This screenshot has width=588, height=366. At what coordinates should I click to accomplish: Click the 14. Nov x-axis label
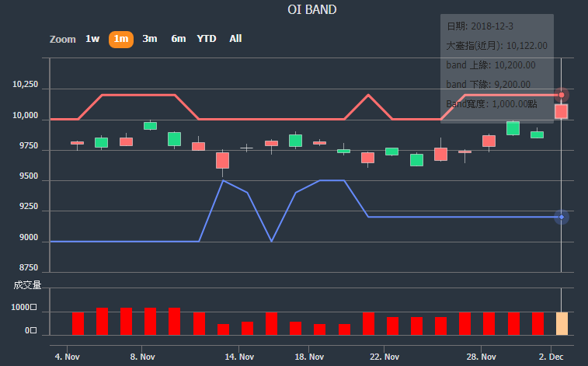(x=239, y=357)
